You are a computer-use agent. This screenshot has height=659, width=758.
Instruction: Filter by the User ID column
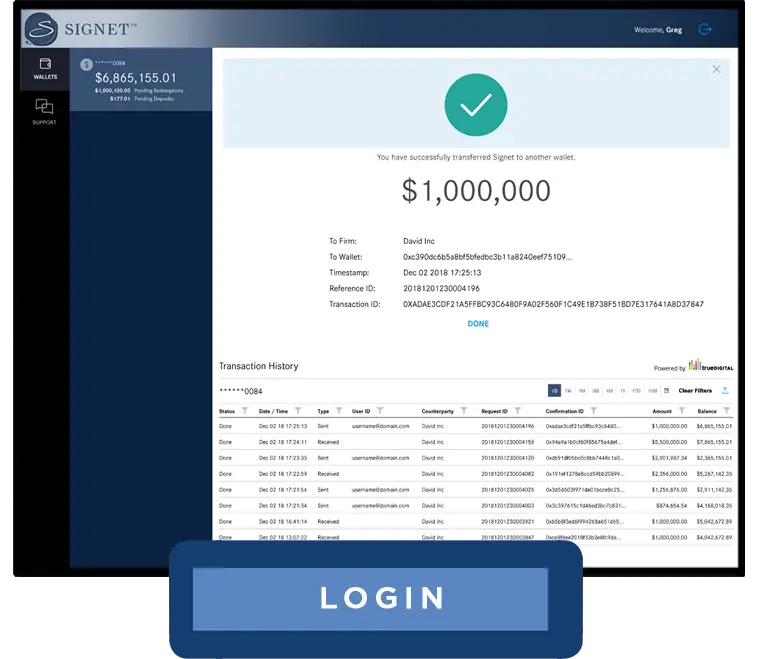click(380, 410)
